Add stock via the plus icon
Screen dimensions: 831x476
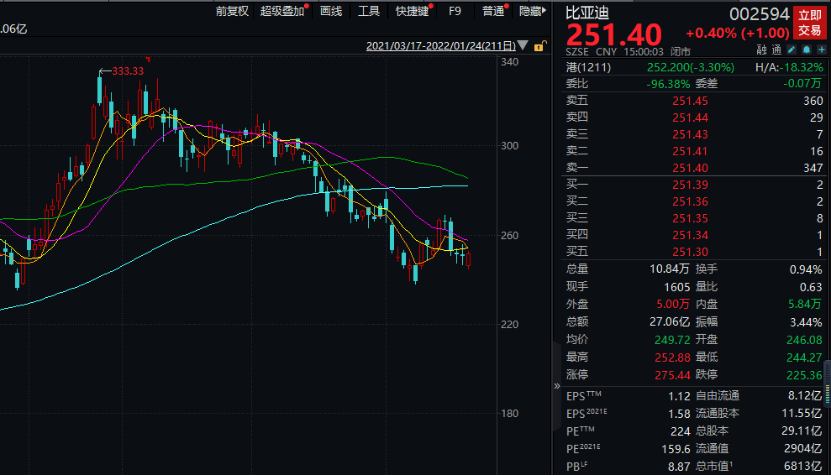click(x=821, y=50)
